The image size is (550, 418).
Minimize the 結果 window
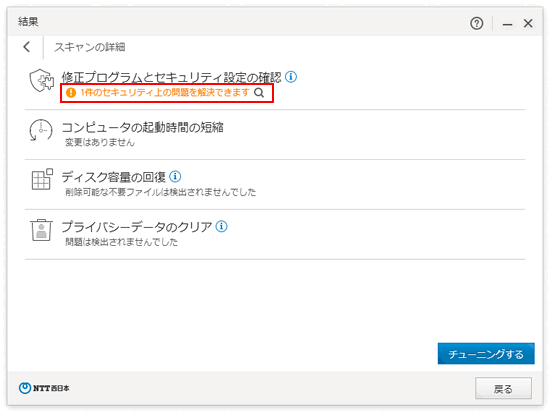click(507, 24)
